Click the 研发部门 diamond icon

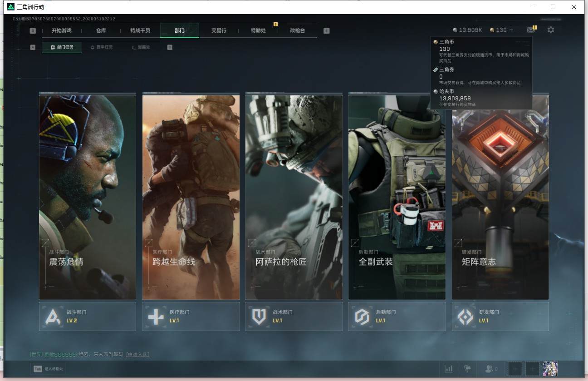(465, 317)
